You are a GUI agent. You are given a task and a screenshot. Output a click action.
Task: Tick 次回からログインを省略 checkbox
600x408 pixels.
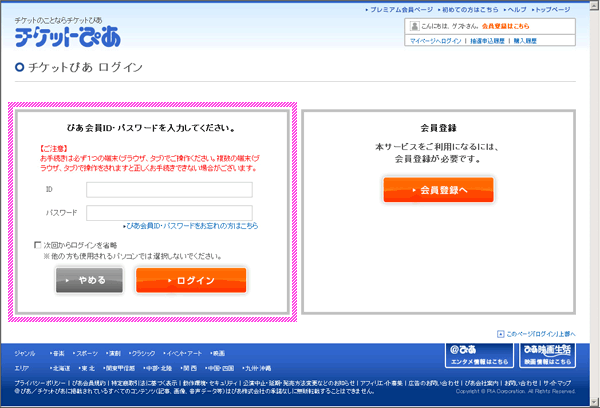pos(38,245)
